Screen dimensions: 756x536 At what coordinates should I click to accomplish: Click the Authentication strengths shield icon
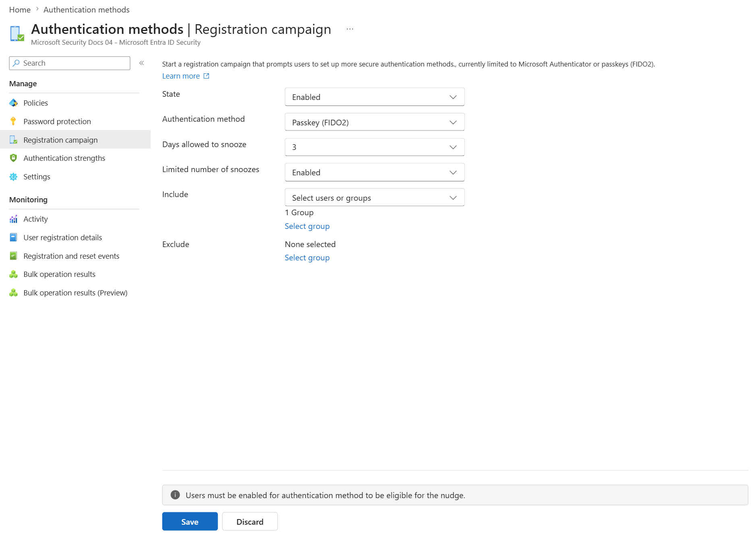13,158
